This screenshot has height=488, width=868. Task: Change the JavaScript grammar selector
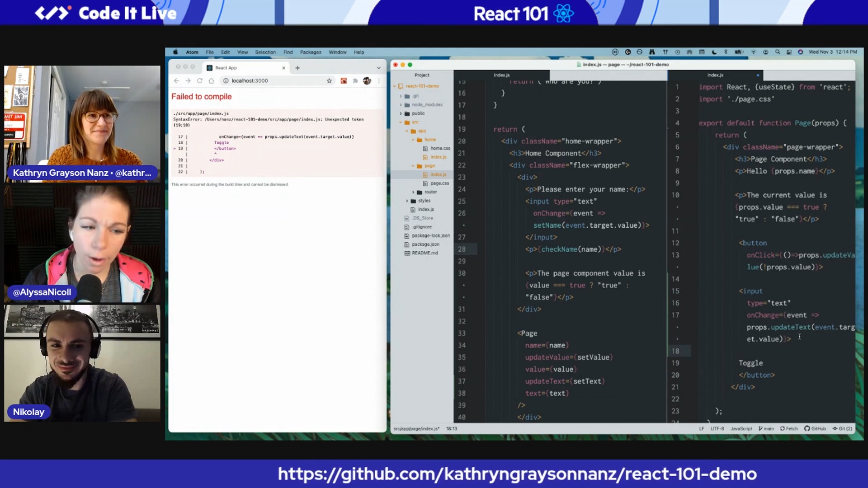[741, 429]
